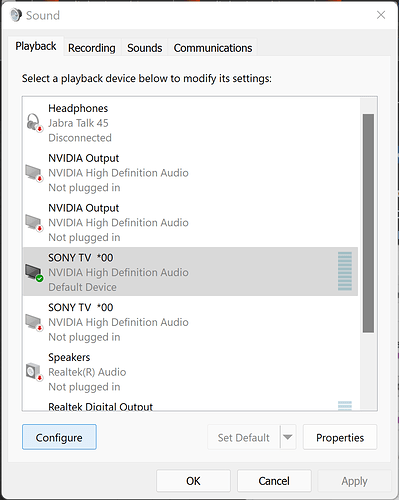Open device Properties

340,437
